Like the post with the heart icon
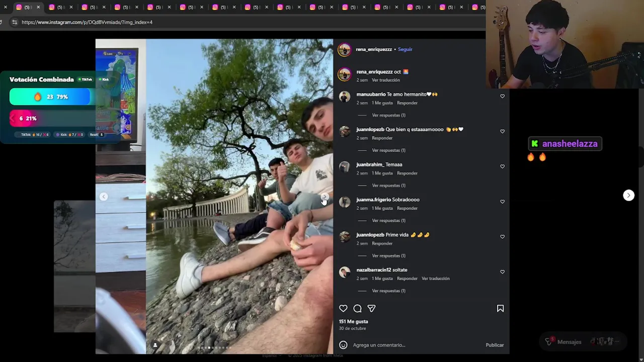The image size is (644, 362). click(343, 308)
